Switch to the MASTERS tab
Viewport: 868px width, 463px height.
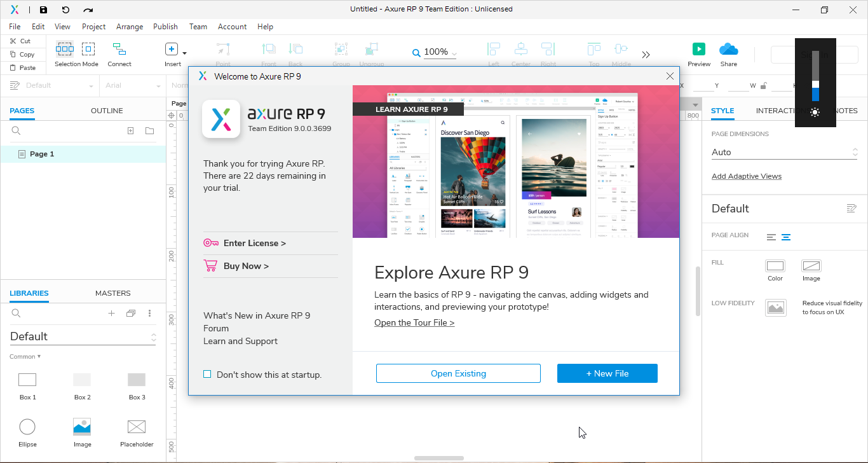pyautogui.click(x=113, y=293)
